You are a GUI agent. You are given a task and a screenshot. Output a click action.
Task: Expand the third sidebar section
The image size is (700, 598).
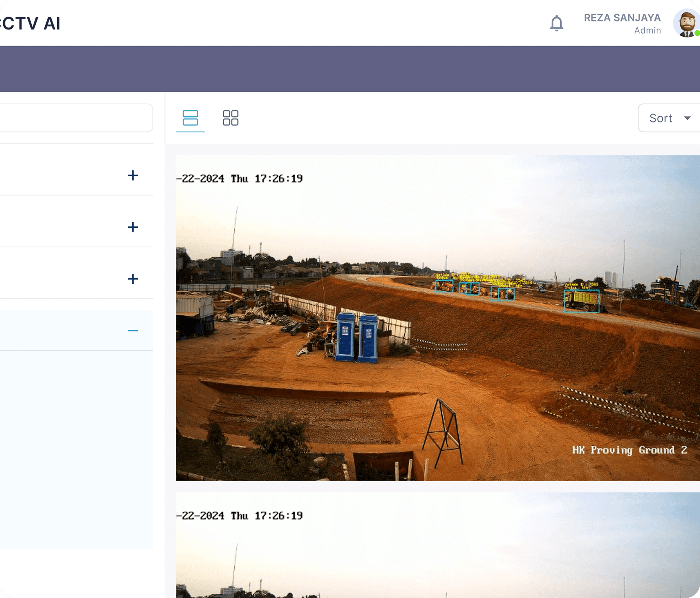[133, 279]
